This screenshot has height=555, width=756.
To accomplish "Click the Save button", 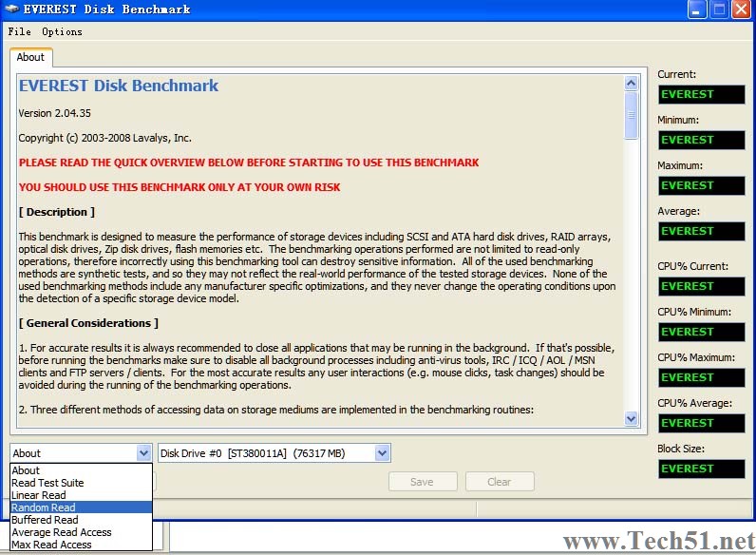I will [x=423, y=482].
